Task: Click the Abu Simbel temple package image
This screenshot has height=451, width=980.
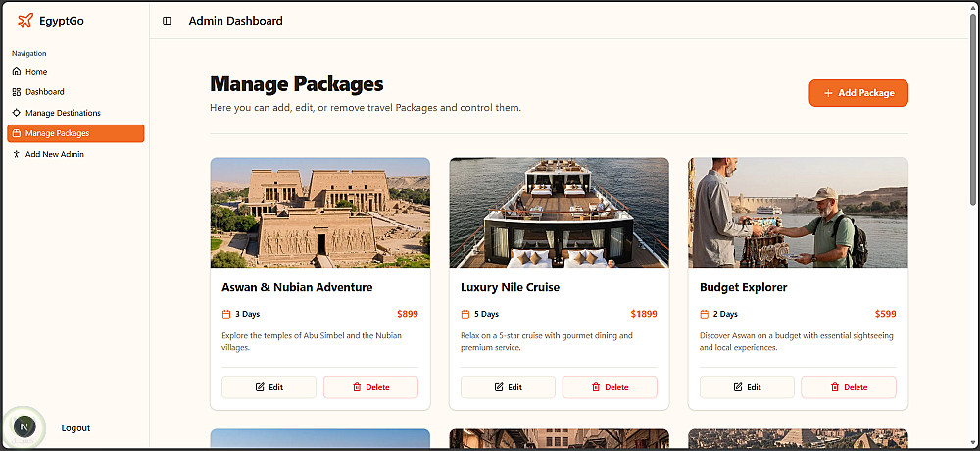Action: pyautogui.click(x=319, y=212)
